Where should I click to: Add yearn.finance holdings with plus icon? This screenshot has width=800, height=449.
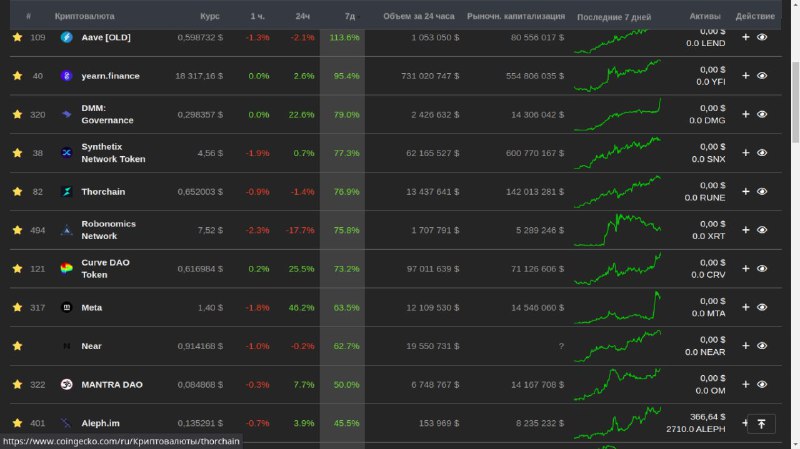coord(745,76)
